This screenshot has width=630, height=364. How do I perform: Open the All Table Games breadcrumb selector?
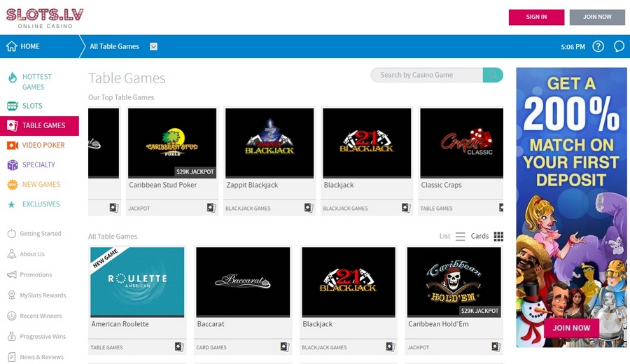pos(123,47)
